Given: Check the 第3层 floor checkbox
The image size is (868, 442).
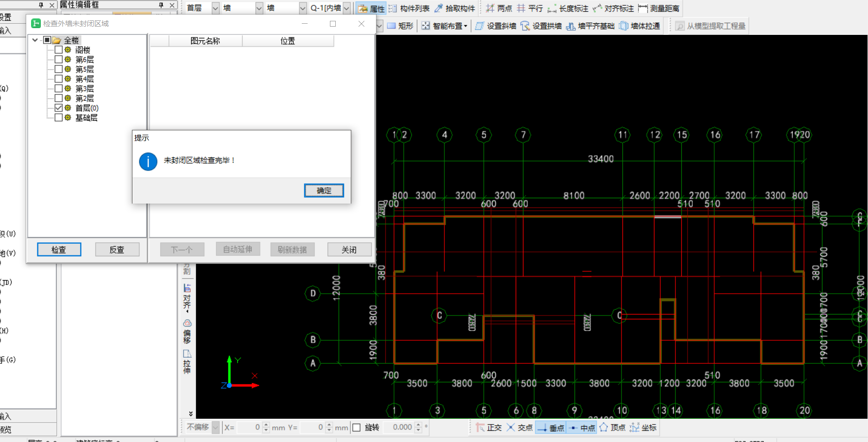Looking at the screenshot, I should point(59,88).
